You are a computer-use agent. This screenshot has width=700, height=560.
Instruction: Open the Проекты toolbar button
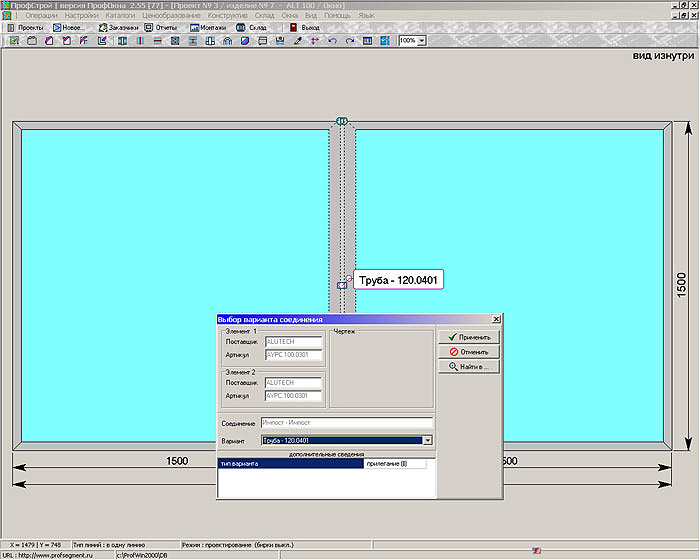(x=26, y=28)
